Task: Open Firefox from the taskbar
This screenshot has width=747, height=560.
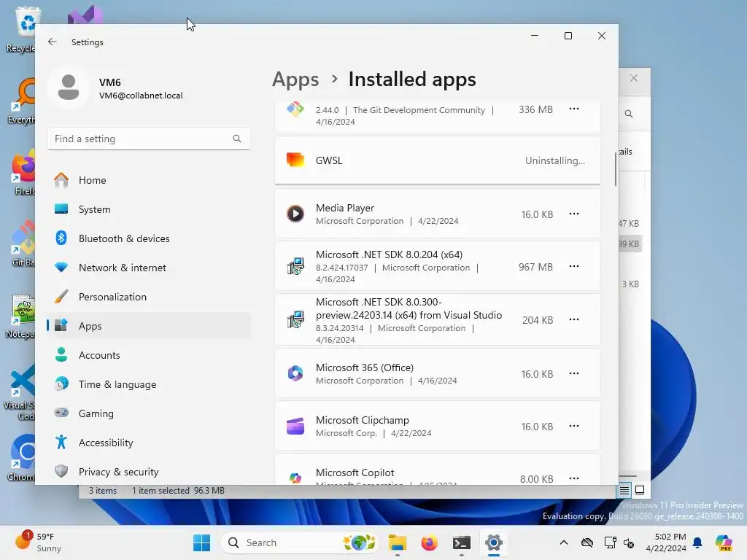Action: pyautogui.click(x=429, y=542)
